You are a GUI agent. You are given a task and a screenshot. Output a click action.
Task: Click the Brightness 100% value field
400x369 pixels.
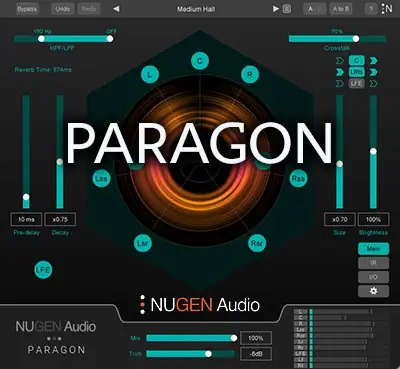(x=373, y=219)
